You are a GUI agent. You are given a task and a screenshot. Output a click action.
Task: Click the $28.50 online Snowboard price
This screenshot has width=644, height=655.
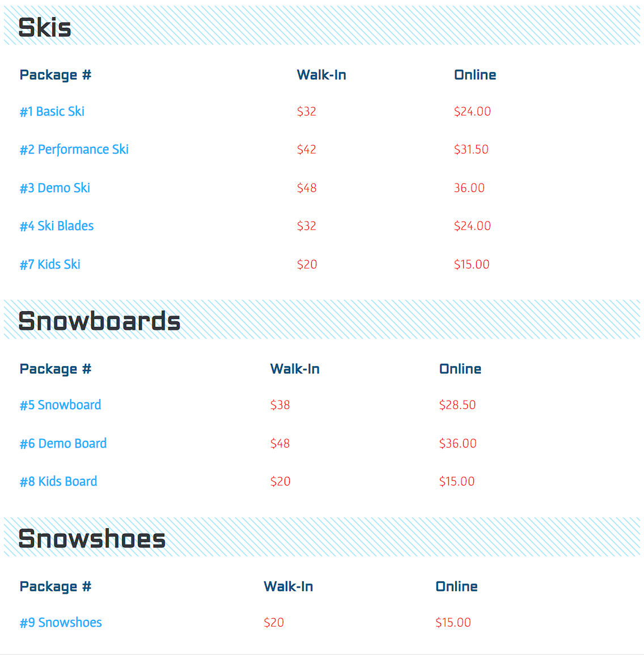457,405
